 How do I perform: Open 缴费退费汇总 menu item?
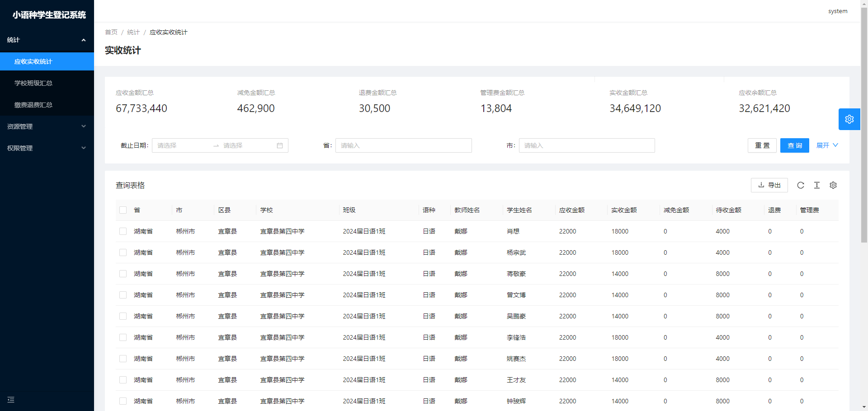[47, 105]
